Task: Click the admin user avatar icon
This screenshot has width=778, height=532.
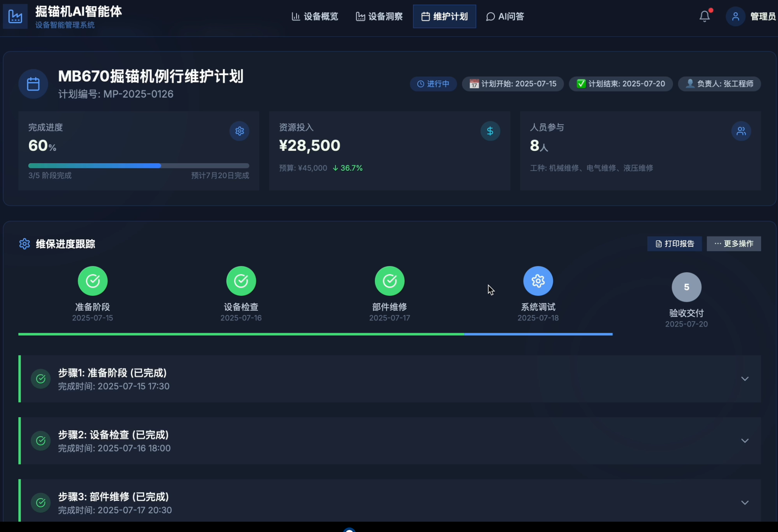Action: coord(735,16)
